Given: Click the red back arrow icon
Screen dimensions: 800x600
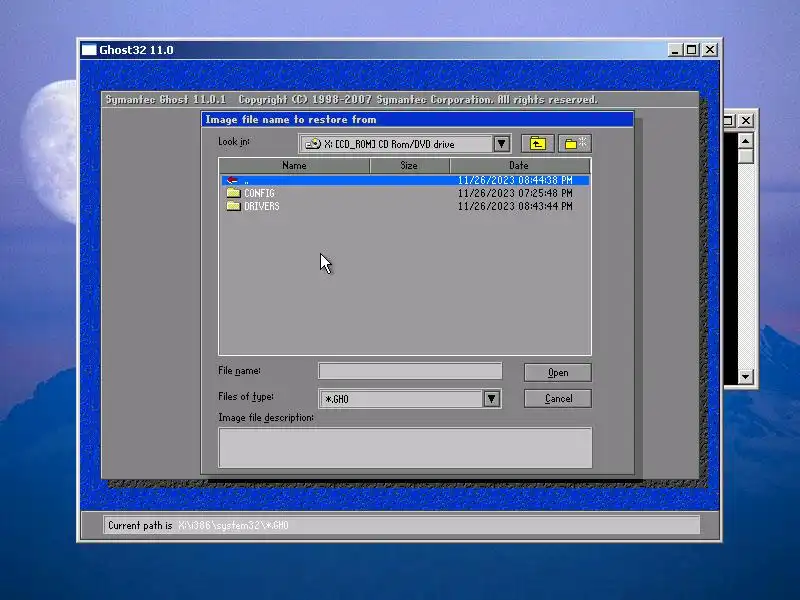Looking at the screenshot, I should [x=232, y=180].
